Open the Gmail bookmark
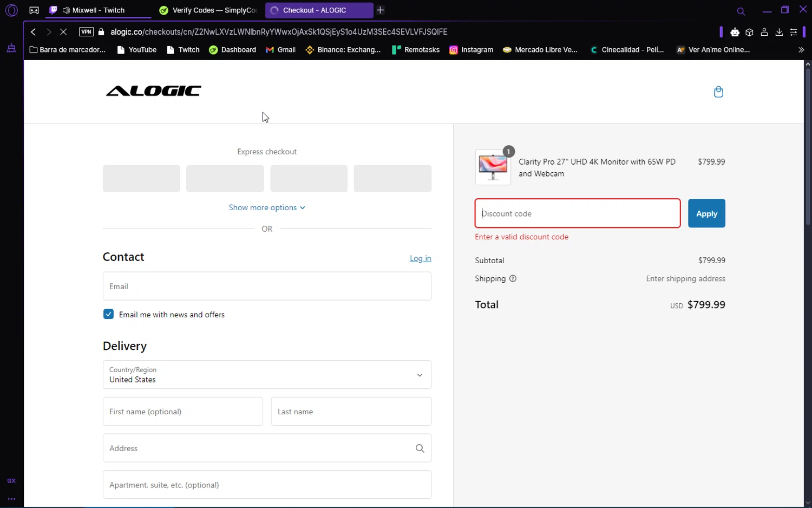Viewport: 812px width, 508px height. 280,50
